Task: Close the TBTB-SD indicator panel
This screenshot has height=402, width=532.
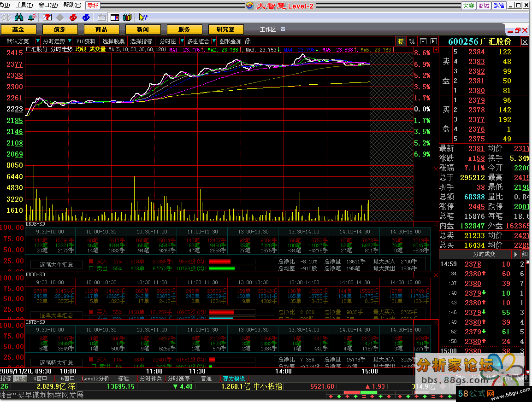Action: click(x=436, y=322)
